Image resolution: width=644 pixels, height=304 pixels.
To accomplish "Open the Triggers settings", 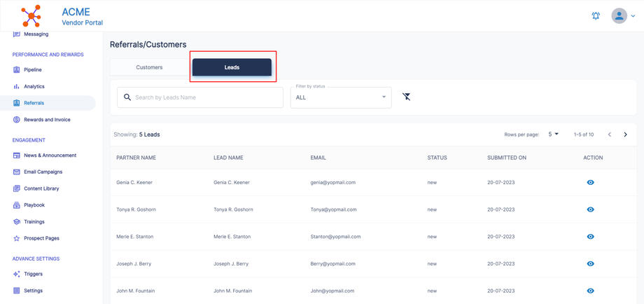I will (x=34, y=274).
